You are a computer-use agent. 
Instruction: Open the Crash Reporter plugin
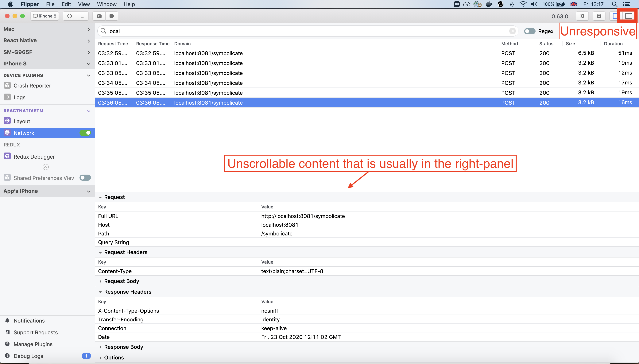pyautogui.click(x=32, y=85)
